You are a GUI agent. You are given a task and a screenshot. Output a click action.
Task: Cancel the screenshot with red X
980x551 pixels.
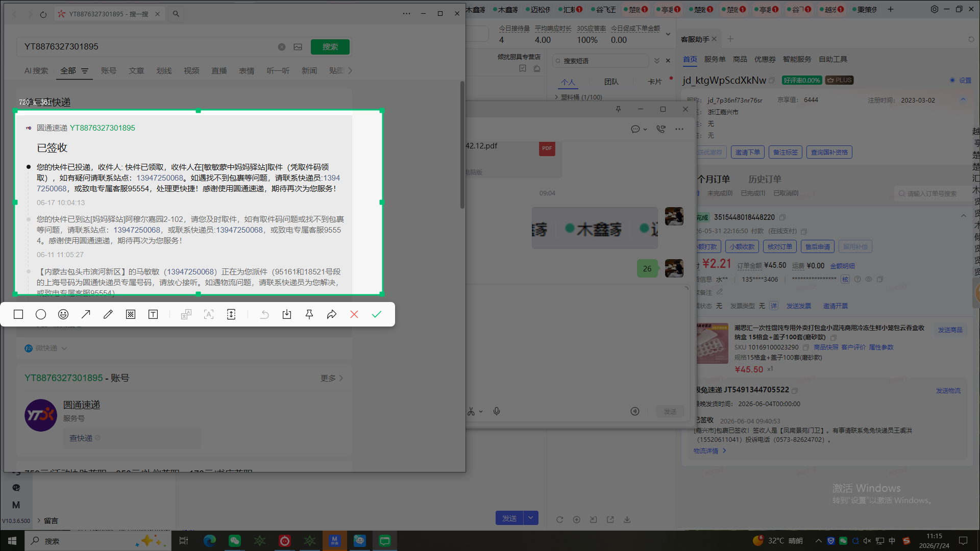354,314
